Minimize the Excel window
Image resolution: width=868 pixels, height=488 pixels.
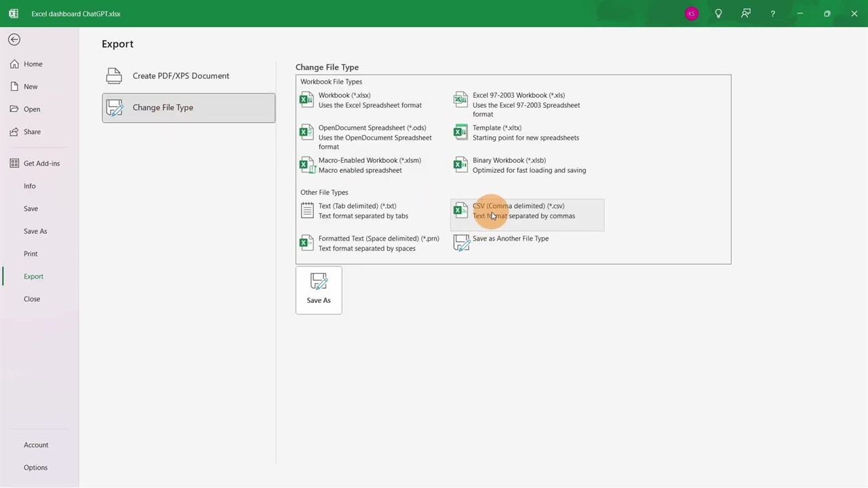(800, 14)
